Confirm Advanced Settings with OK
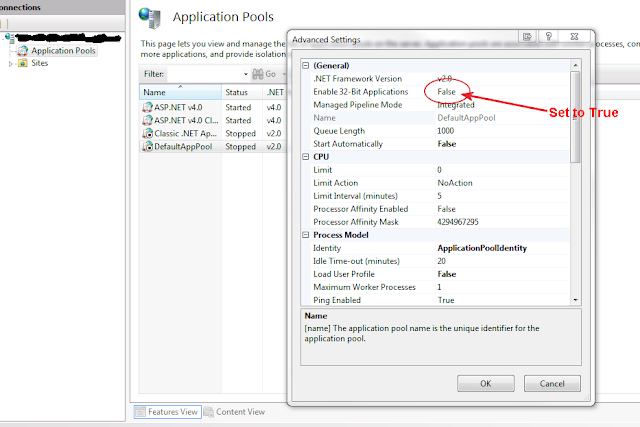Viewport: 640px width, 427px height. coord(486,384)
